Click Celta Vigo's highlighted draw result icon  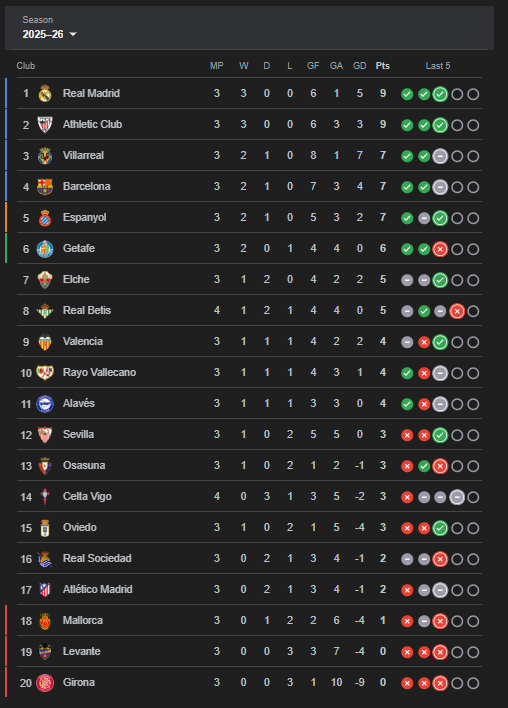(x=457, y=497)
